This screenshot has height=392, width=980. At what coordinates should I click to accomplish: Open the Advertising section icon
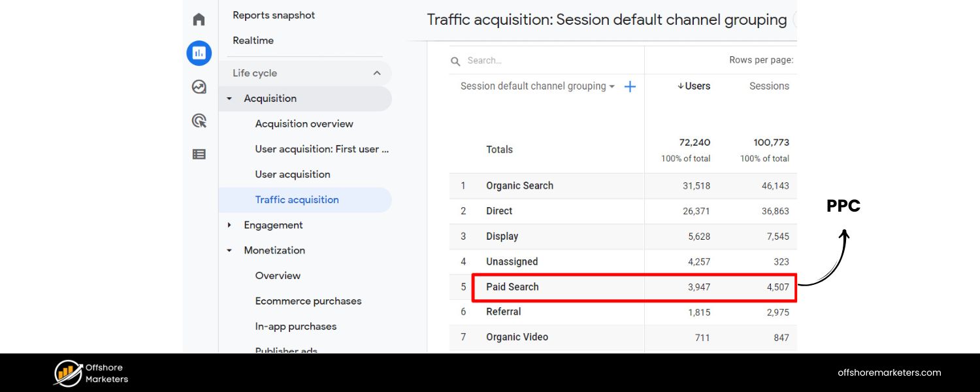pyautogui.click(x=199, y=121)
